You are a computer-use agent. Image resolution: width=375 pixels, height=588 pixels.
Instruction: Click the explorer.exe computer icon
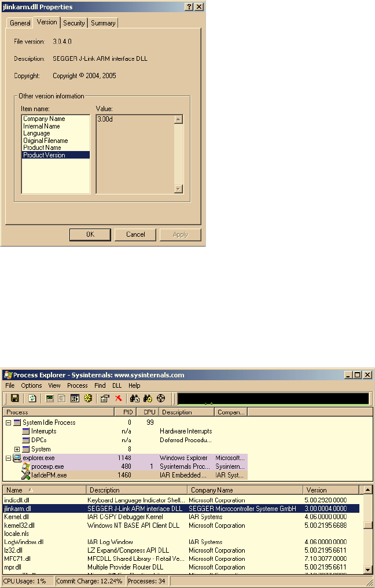coord(17,458)
